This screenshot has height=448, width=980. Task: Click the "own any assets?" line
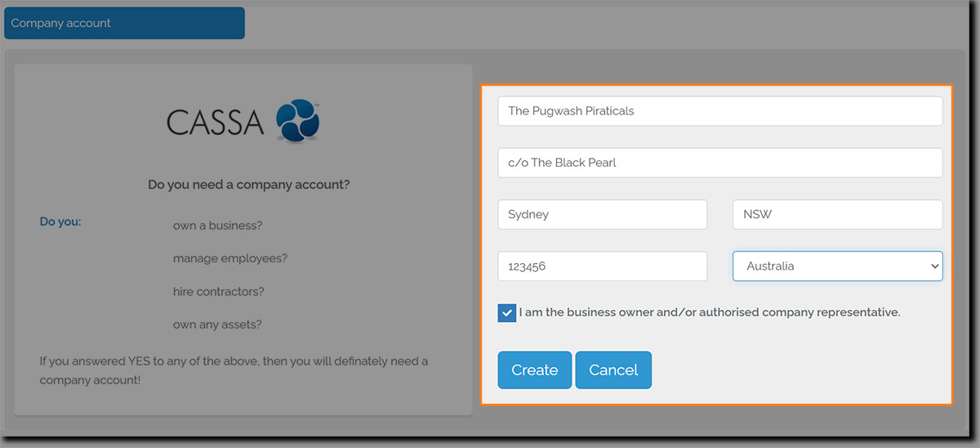coord(217,325)
